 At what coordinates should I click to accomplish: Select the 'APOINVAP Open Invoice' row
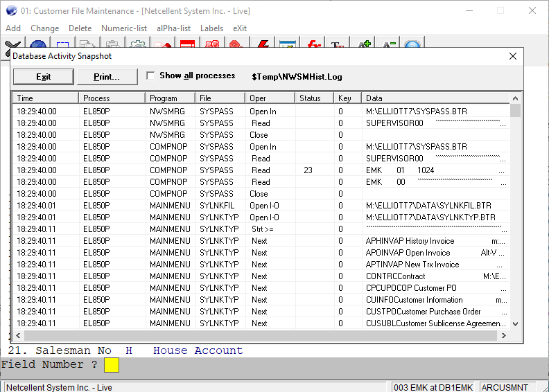pyautogui.click(x=261, y=253)
